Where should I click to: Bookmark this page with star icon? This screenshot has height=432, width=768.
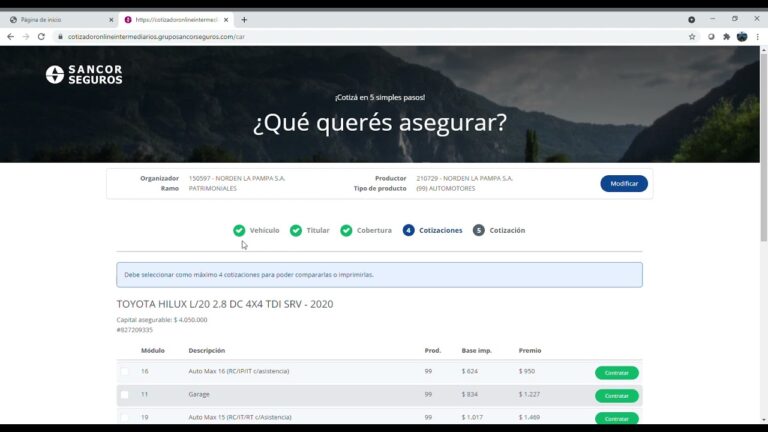(x=692, y=37)
